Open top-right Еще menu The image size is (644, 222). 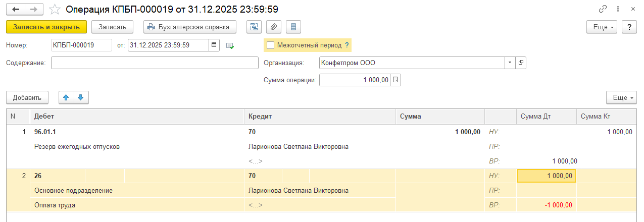pos(602,27)
